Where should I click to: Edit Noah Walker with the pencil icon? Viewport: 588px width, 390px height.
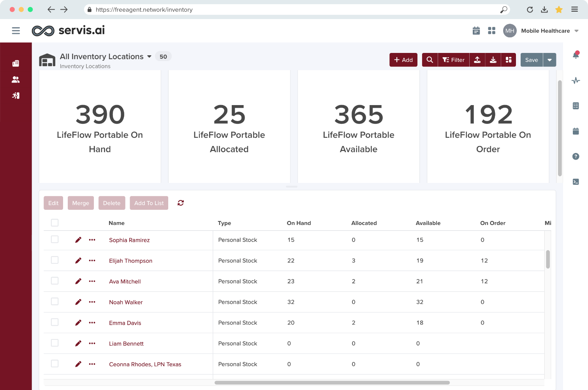click(78, 302)
